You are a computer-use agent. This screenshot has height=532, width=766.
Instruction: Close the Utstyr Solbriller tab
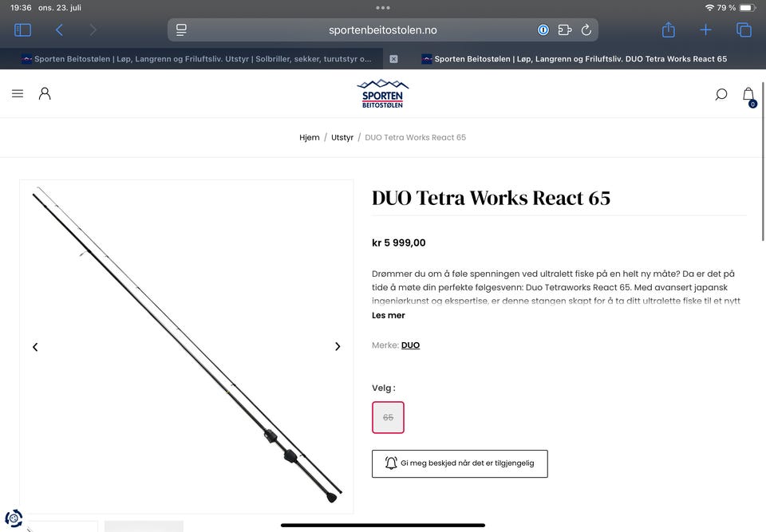point(393,59)
